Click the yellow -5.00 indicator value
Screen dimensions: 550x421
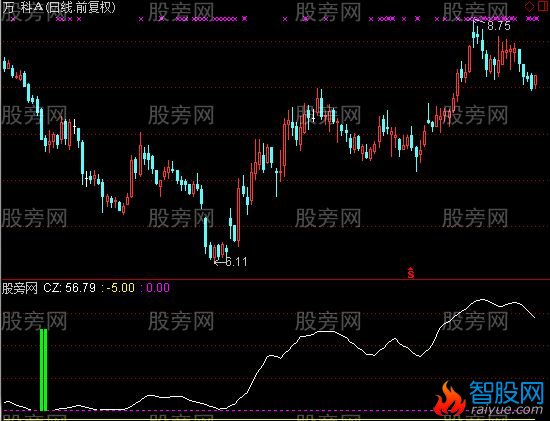point(120,288)
